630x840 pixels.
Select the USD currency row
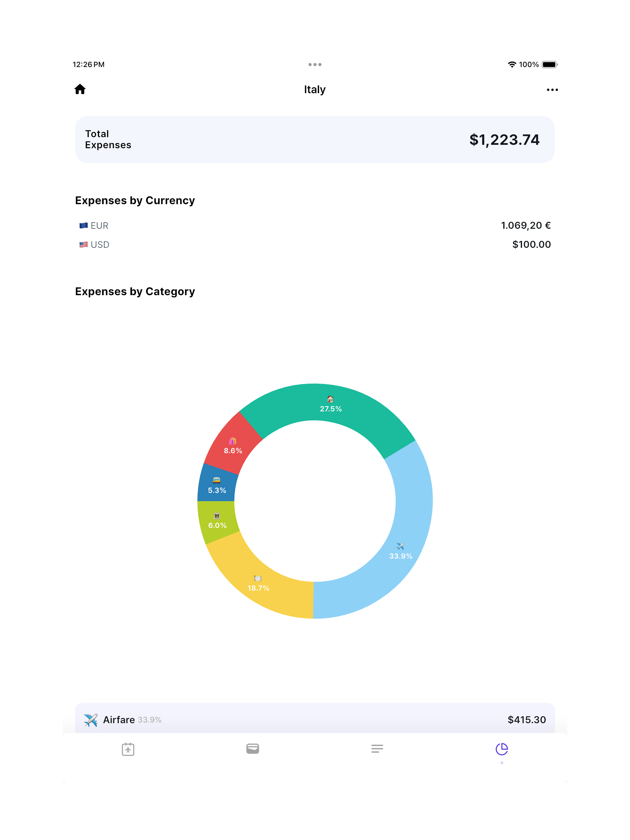pyautogui.click(x=315, y=244)
